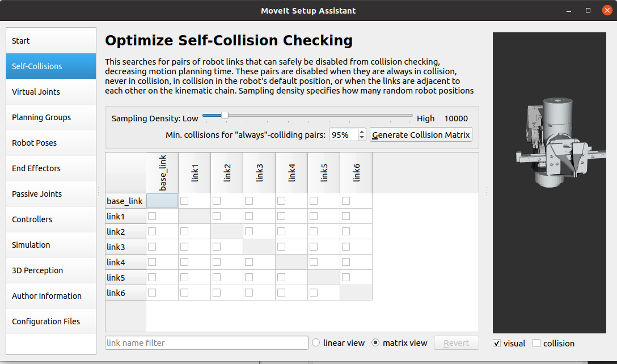Click the base_link column header
617x364 pixels.
click(x=162, y=173)
